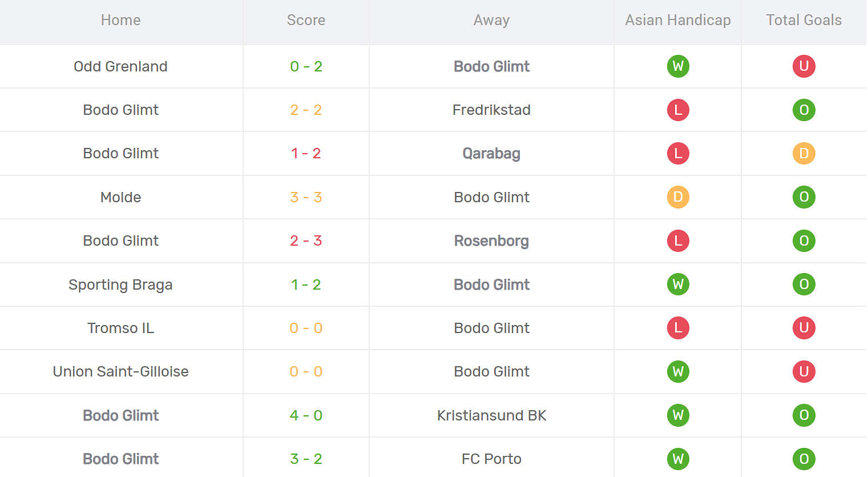Click the U total goals badge in Tromso IL row
868x477 pixels.
pos(804,328)
